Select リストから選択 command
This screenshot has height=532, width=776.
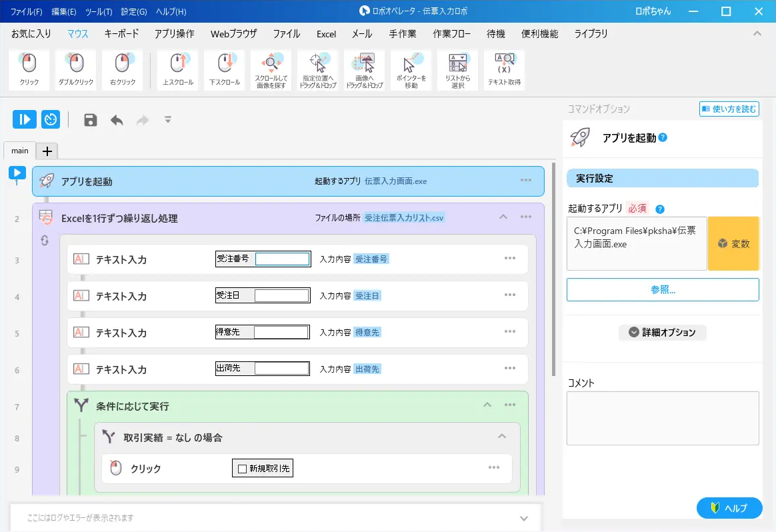coord(458,70)
